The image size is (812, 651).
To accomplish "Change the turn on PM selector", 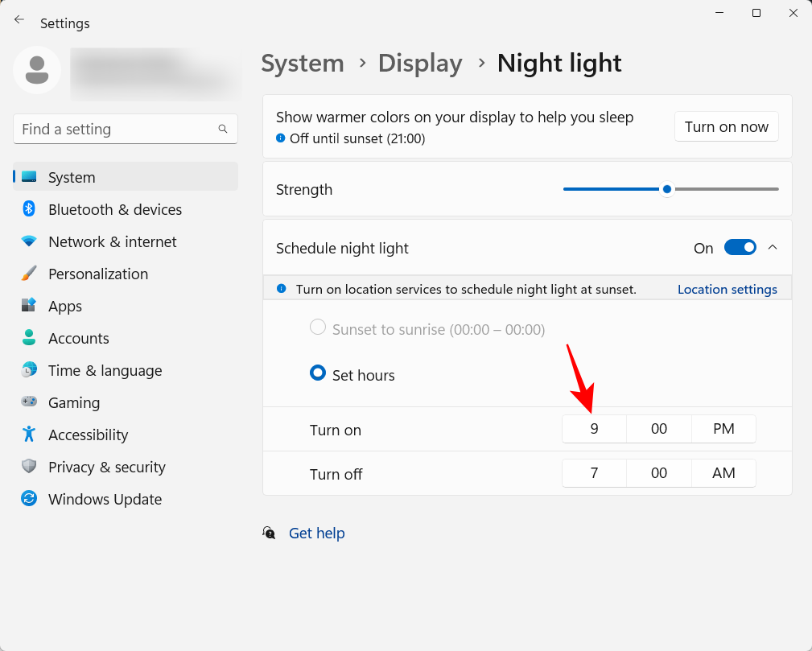I will click(723, 429).
